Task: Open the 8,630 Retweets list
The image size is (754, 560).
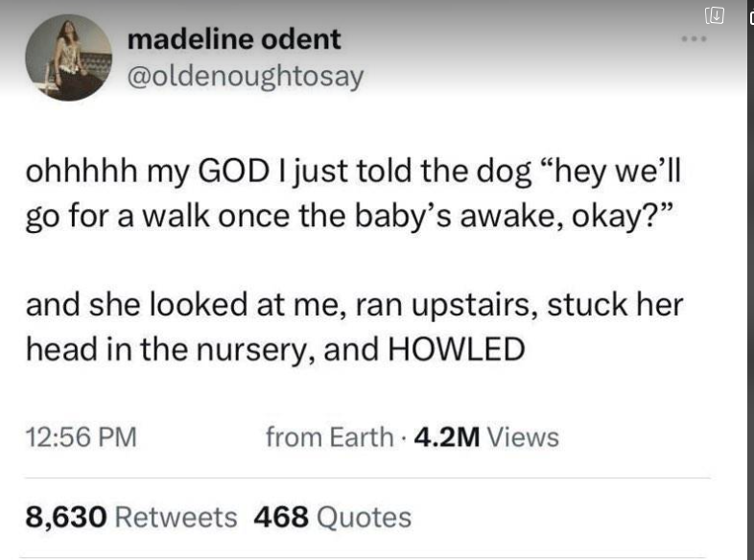Action: click(130, 518)
